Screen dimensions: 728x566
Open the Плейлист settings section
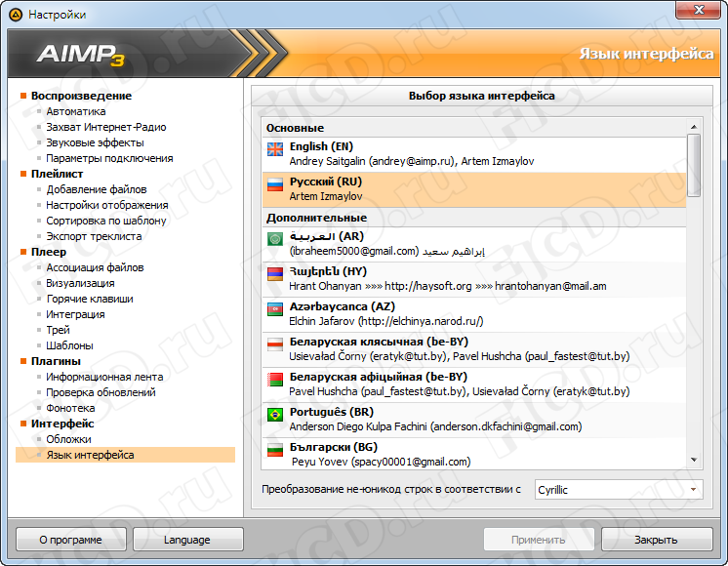58,174
